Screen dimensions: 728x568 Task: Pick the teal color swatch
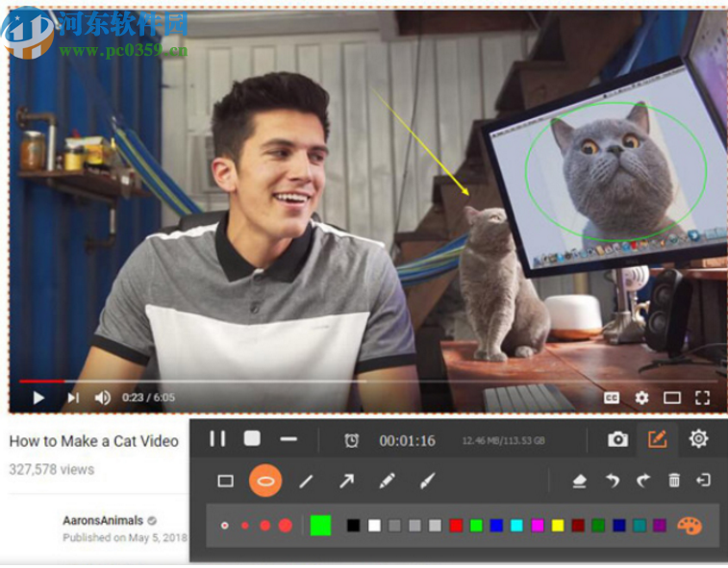click(640, 526)
